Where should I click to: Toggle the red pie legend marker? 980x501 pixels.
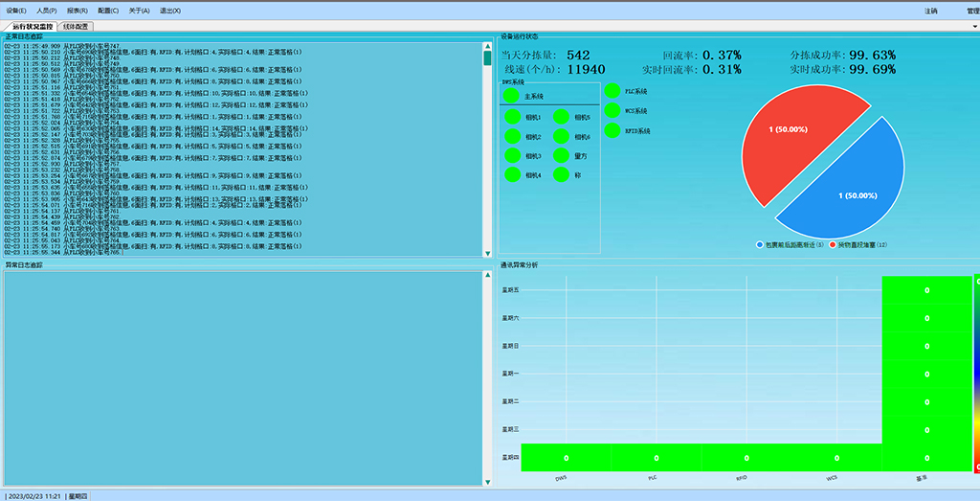click(x=834, y=245)
